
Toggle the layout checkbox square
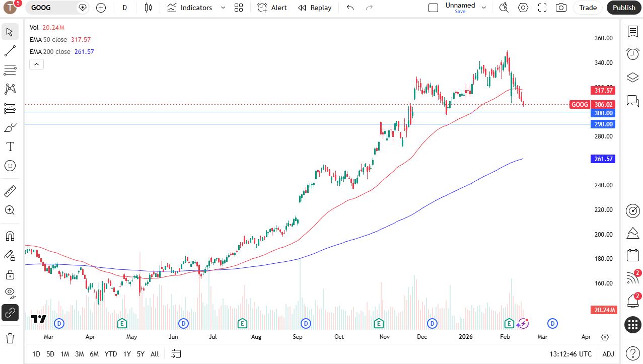point(433,8)
